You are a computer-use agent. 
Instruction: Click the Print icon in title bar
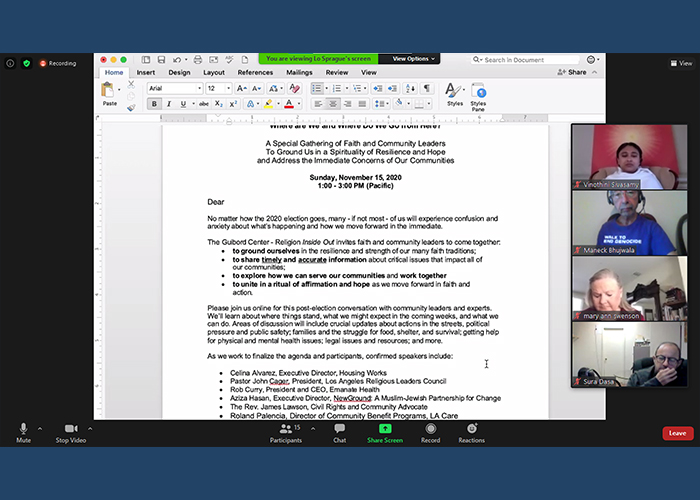(x=198, y=59)
